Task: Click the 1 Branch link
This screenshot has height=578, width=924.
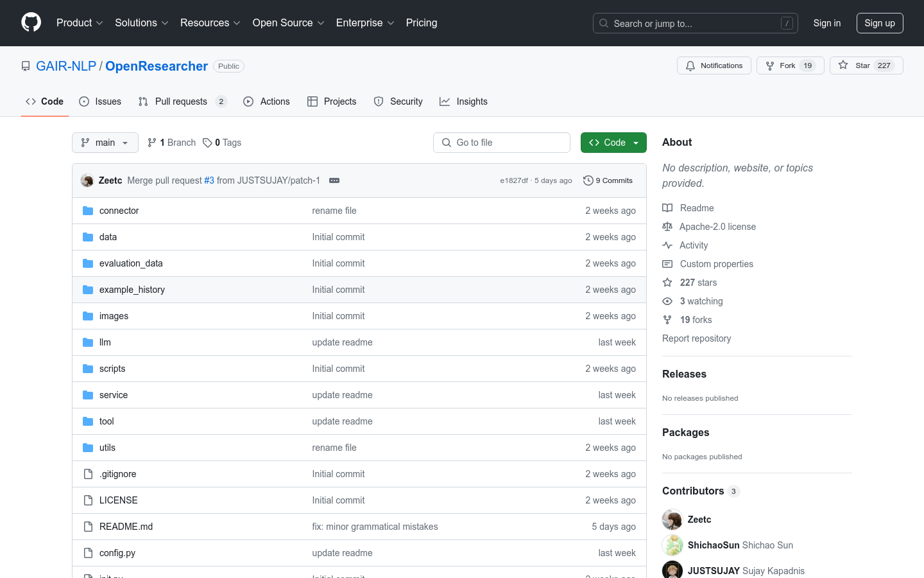Action: point(171,143)
